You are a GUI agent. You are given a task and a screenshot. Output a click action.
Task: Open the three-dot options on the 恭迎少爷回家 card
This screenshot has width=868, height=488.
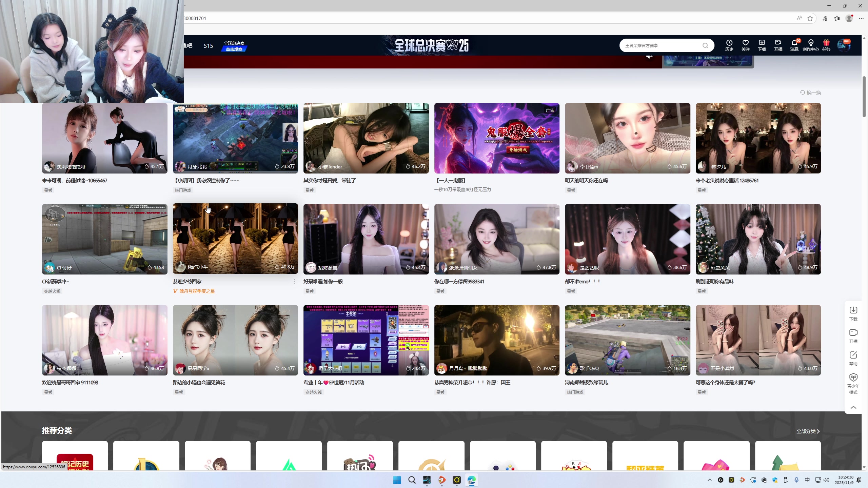click(x=294, y=282)
